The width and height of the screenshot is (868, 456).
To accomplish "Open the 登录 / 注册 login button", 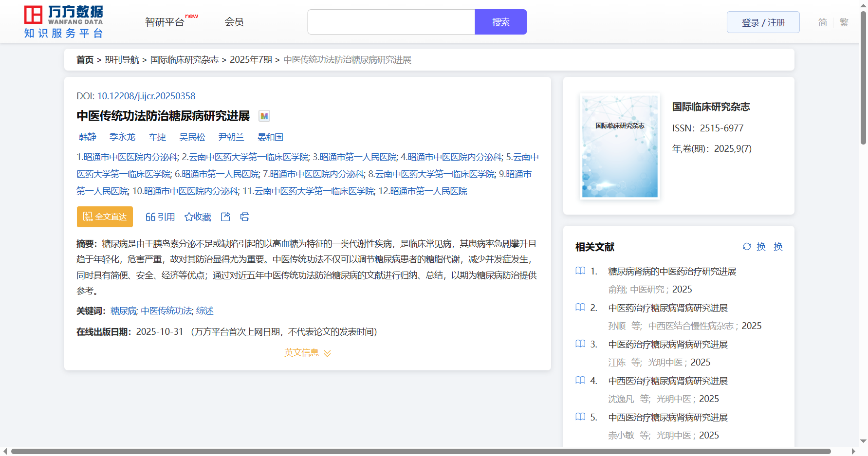I will (763, 22).
